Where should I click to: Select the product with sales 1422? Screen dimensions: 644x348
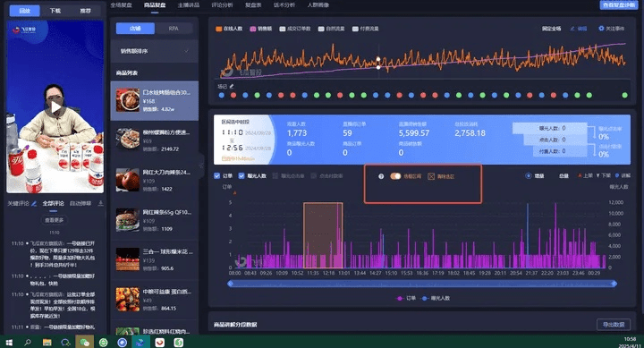155,181
